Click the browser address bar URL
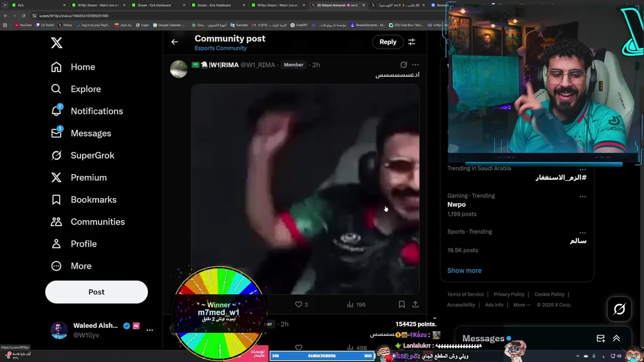 74,16
